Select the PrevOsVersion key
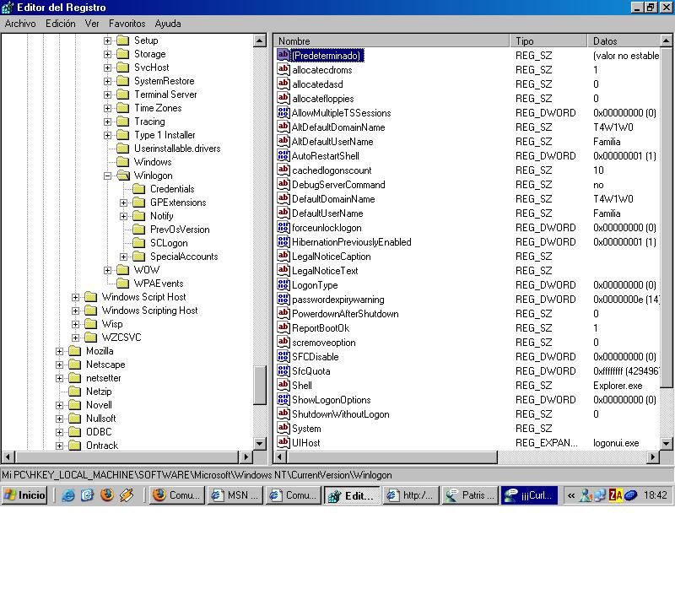The height and width of the screenshot is (616, 675). pos(180,230)
